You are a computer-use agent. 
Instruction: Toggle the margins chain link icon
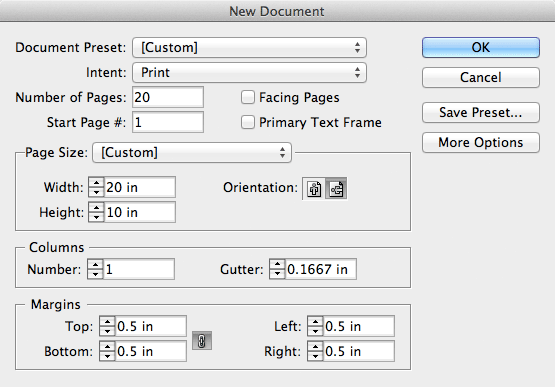[202, 341]
